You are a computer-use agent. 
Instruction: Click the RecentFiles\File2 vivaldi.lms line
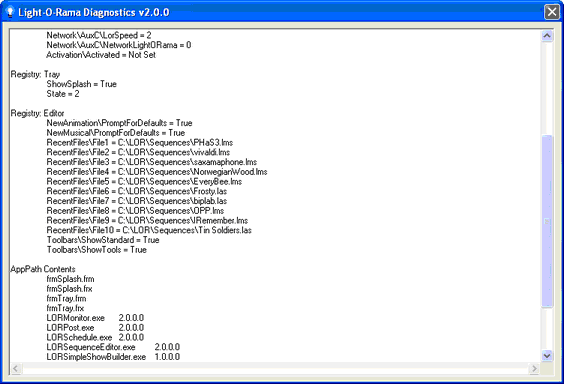click(138, 152)
